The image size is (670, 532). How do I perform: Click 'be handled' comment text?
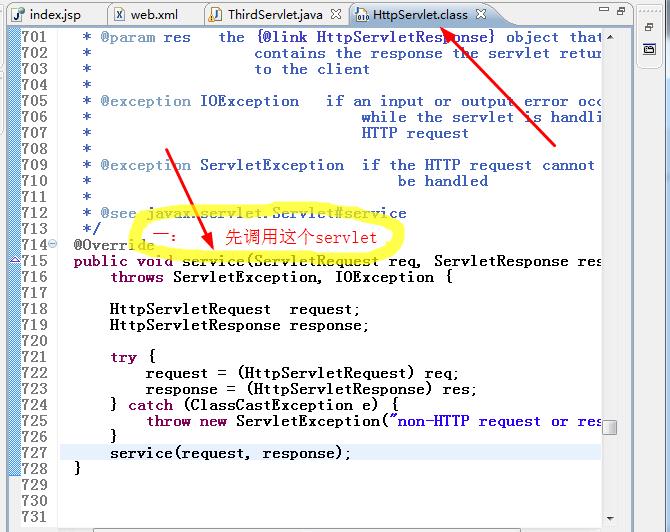click(x=443, y=181)
